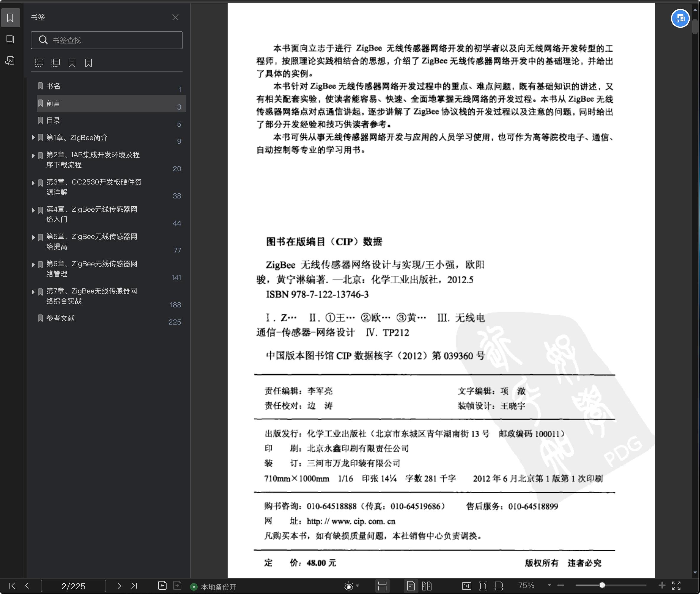Click the scroll up arrow at the top of the scrollbar

coord(695,10)
